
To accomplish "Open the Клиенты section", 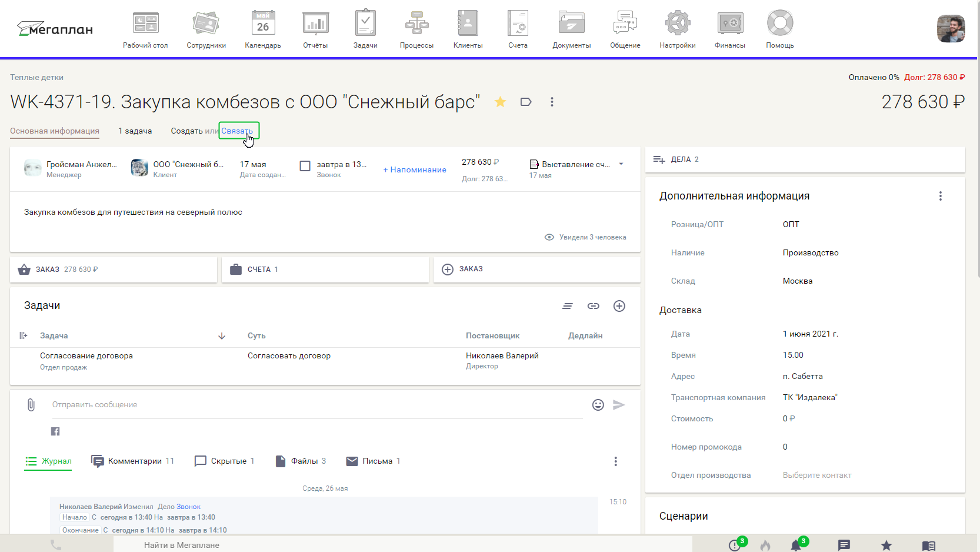I will click(468, 29).
